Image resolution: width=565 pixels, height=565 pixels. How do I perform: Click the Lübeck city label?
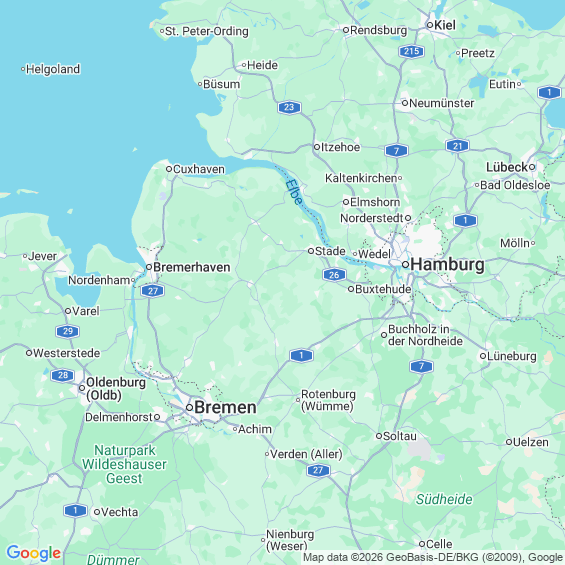point(507,167)
